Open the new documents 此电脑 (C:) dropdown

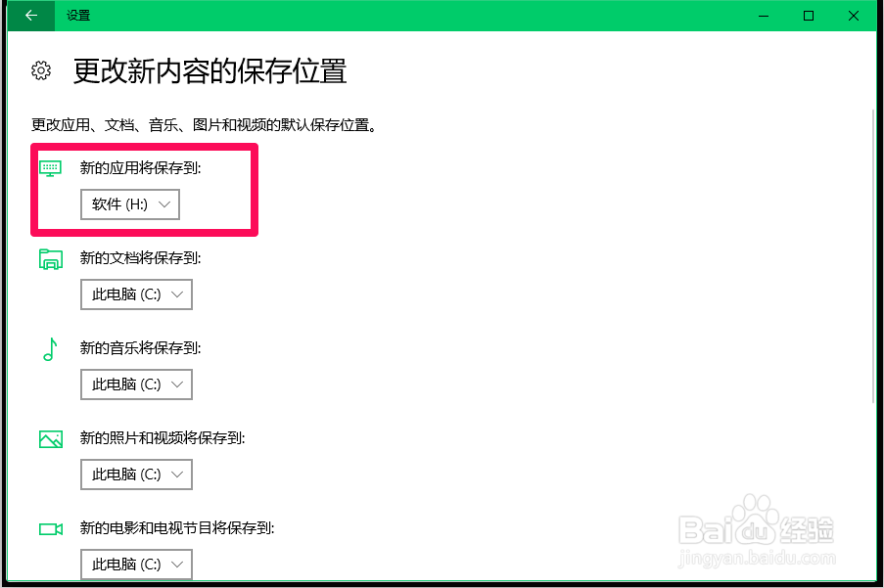136,294
